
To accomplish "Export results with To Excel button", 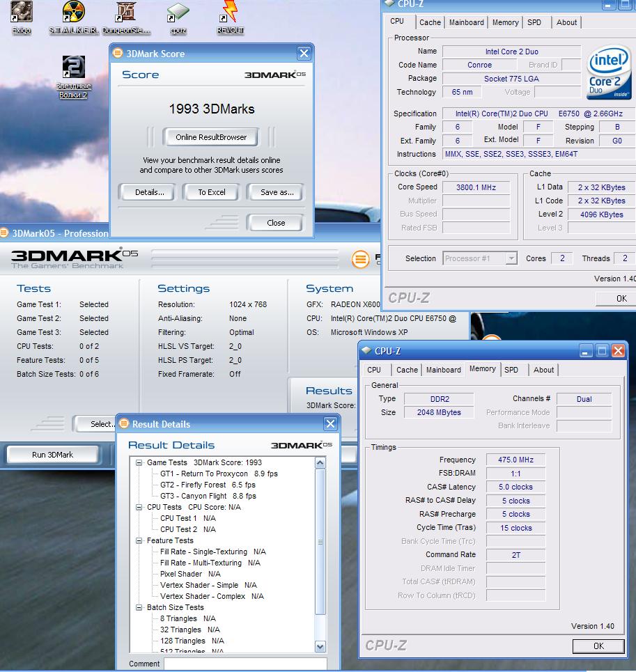I will [211, 192].
